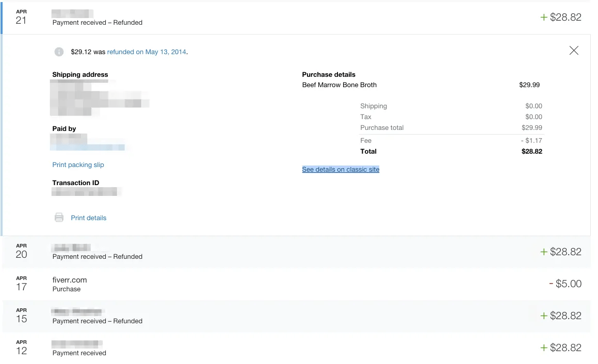Screen dimensions: 598x364
Task: Click the info icon next to refund notice
Action: (x=59, y=52)
